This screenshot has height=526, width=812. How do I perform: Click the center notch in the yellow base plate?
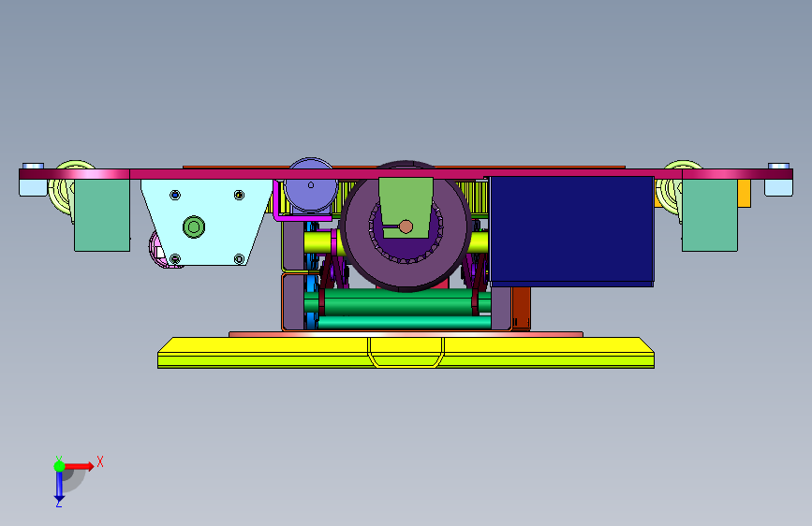[x=406, y=352]
